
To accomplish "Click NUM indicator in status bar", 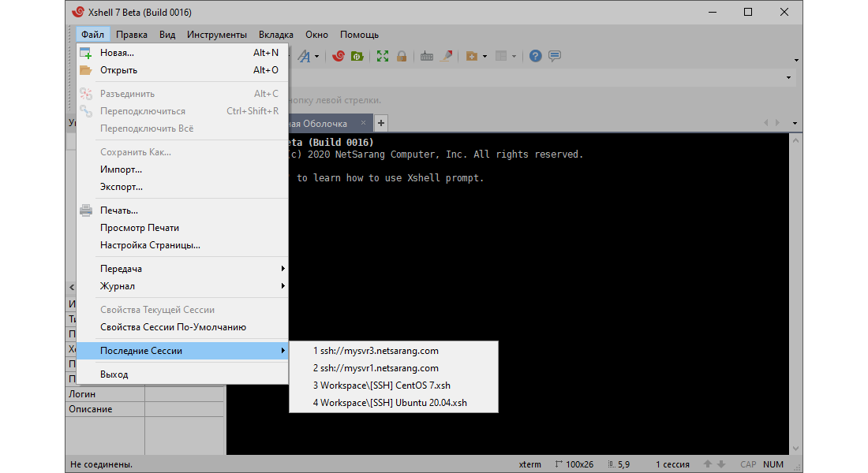I will 773,464.
